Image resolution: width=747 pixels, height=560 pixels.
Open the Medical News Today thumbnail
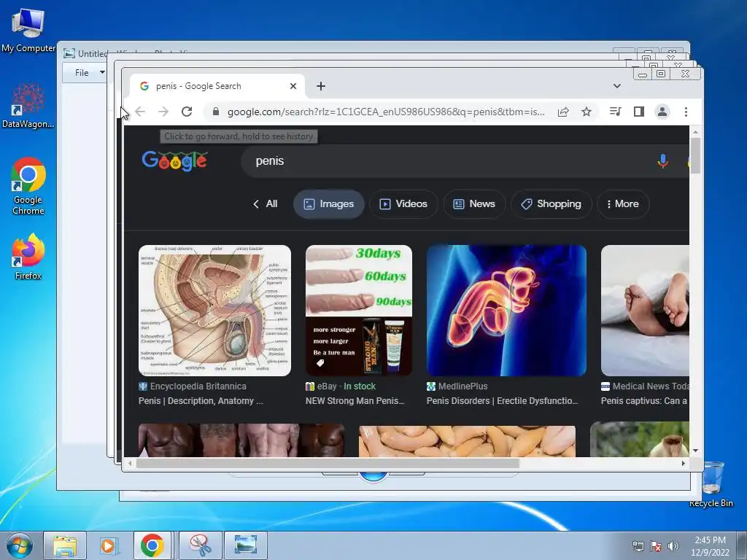click(x=645, y=311)
